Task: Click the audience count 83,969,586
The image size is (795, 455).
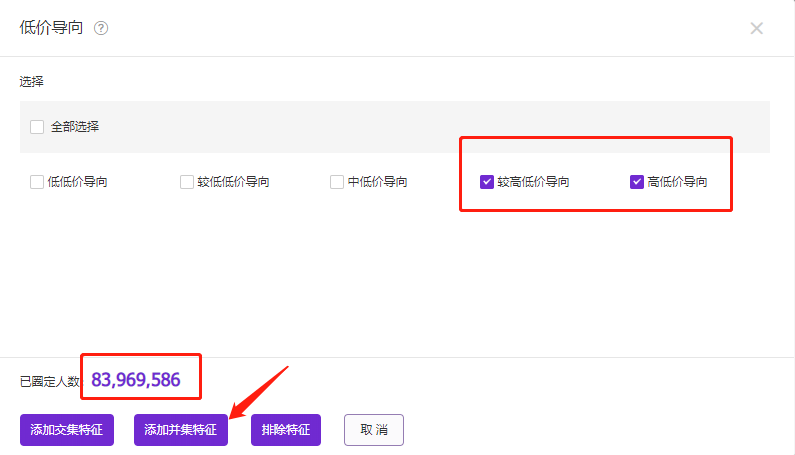Action: (x=136, y=380)
